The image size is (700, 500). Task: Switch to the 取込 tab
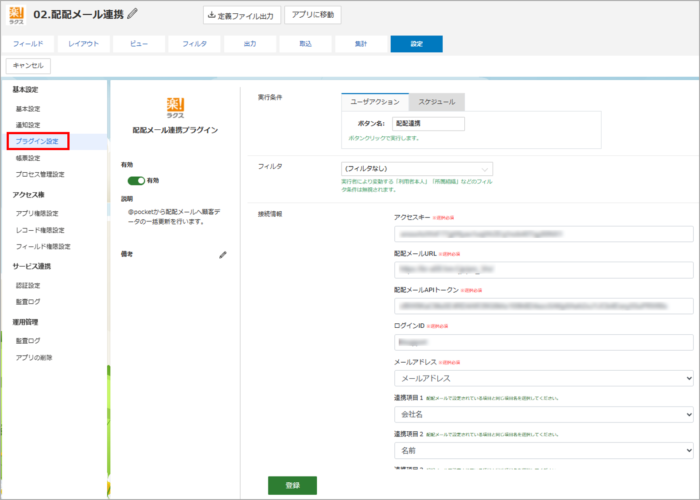(305, 44)
